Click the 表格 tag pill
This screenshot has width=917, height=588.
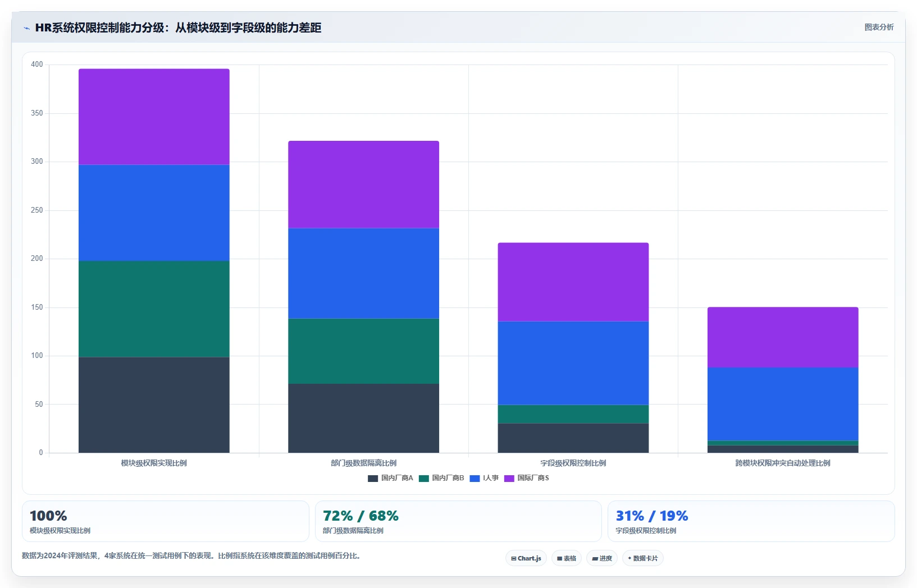[567, 558]
